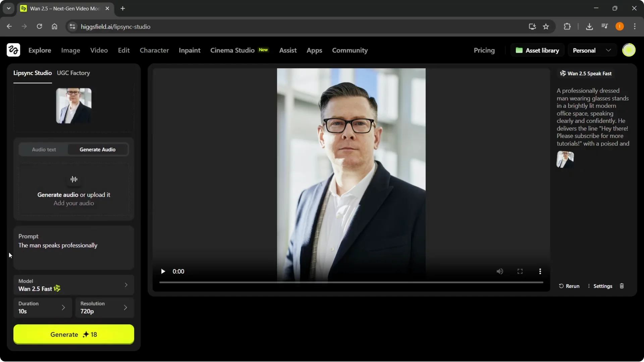Mute the video player audio
The width and height of the screenshot is (644, 362).
click(499, 271)
